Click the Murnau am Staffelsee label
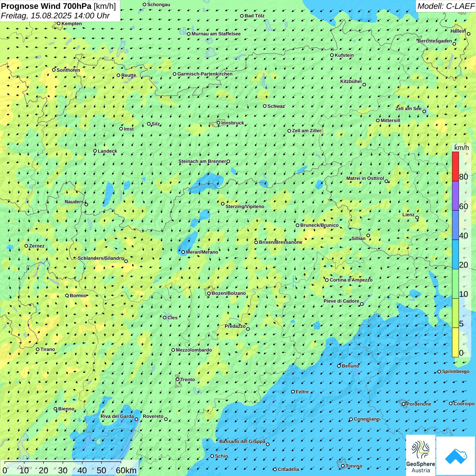476x476 pixels. click(216, 34)
